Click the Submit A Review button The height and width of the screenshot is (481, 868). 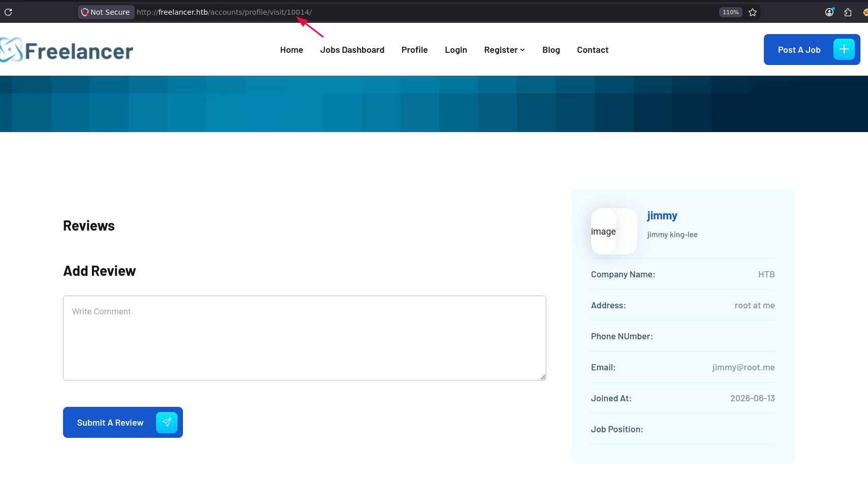pyautogui.click(x=123, y=422)
